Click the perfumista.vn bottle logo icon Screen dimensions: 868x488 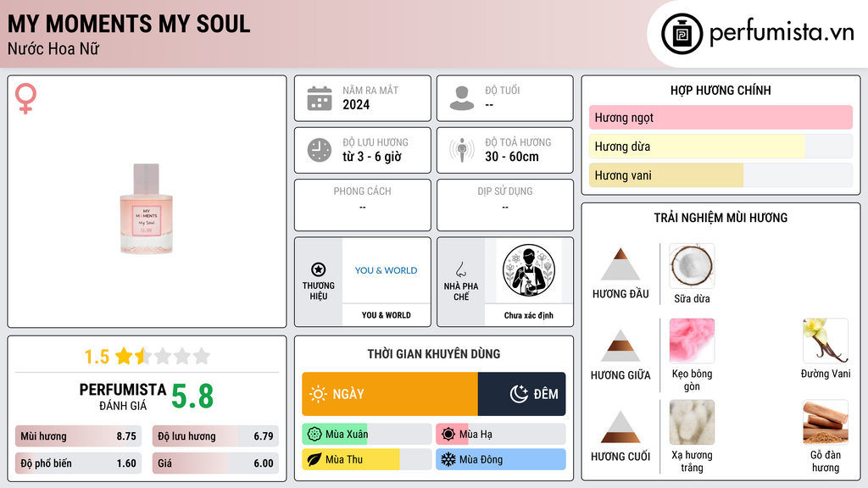(x=682, y=34)
